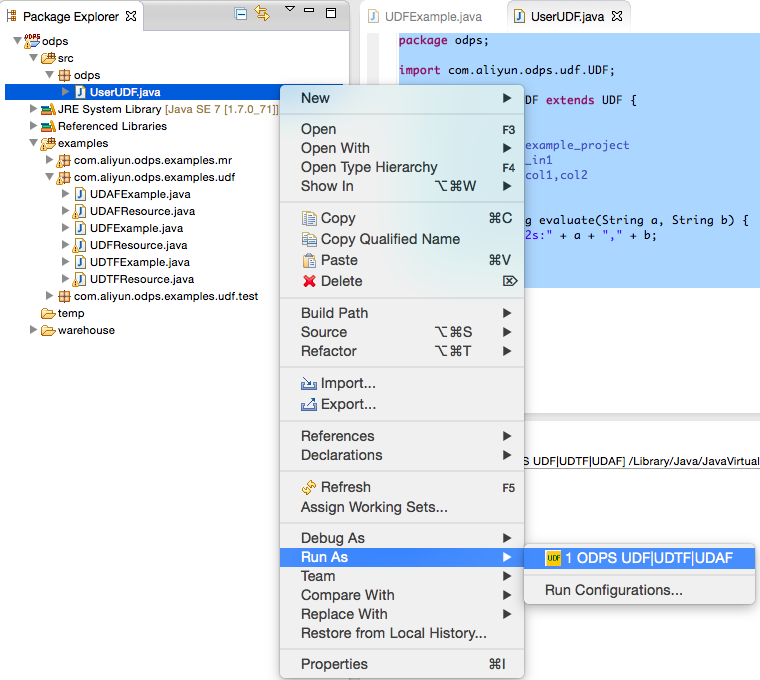
Task: Expand the JRE System Library node
Action: click(33, 109)
